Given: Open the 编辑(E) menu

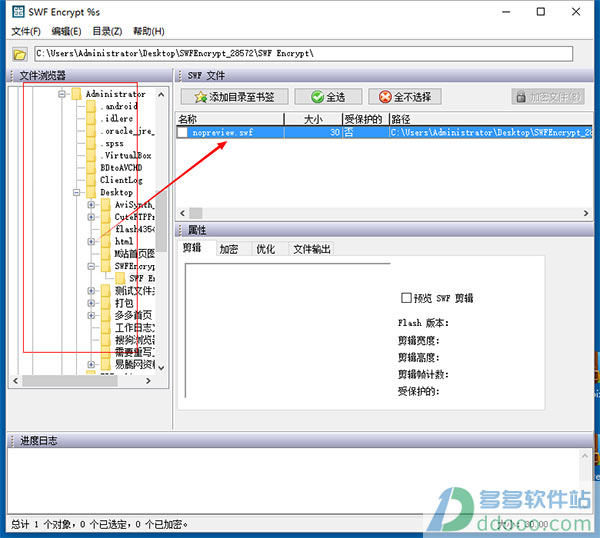Looking at the screenshot, I should (x=67, y=31).
